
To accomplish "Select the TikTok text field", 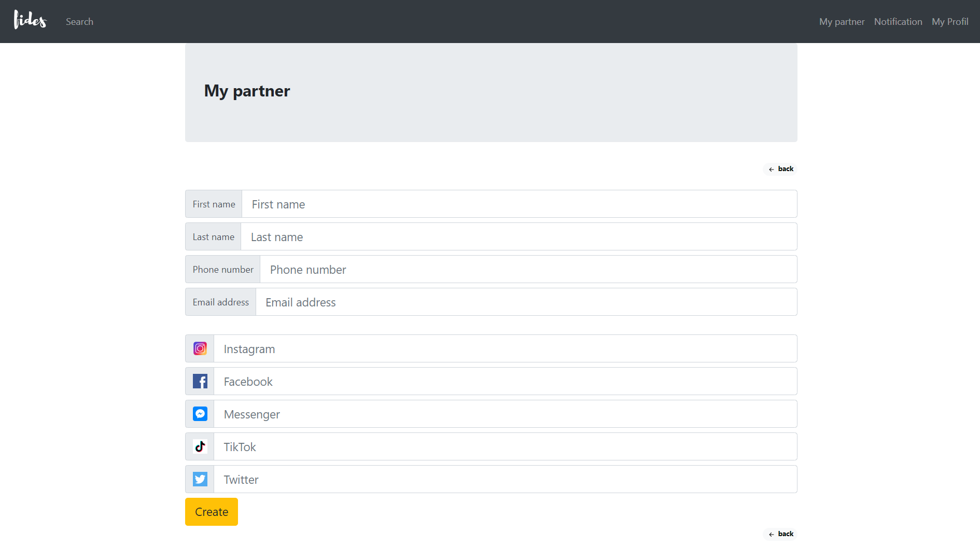I will click(505, 447).
